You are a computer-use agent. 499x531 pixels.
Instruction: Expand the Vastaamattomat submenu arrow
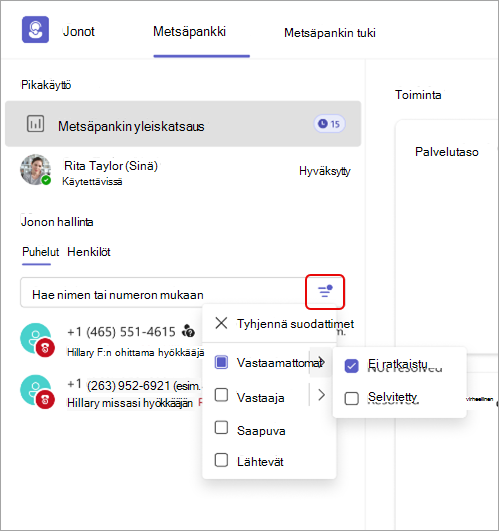[321, 362]
